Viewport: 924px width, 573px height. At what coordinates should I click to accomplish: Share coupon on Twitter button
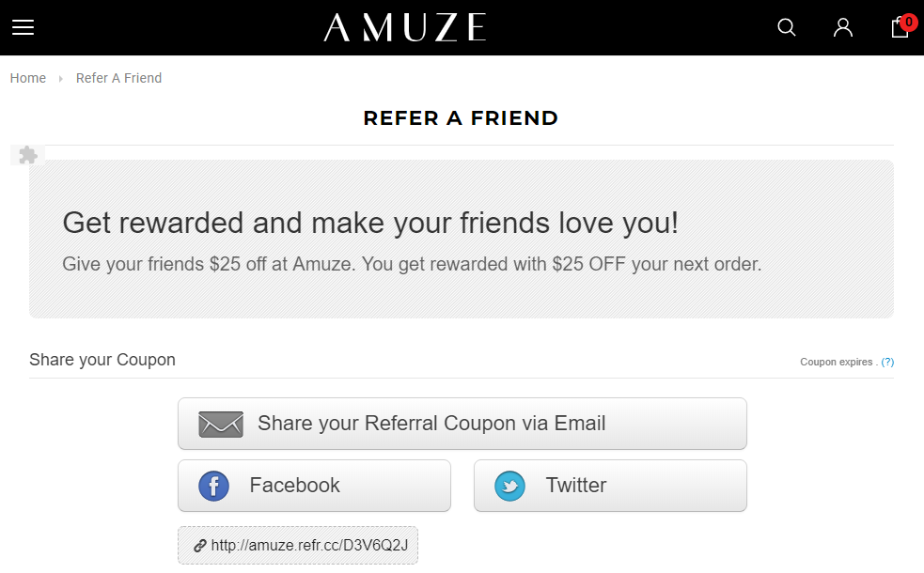coord(610,486)
